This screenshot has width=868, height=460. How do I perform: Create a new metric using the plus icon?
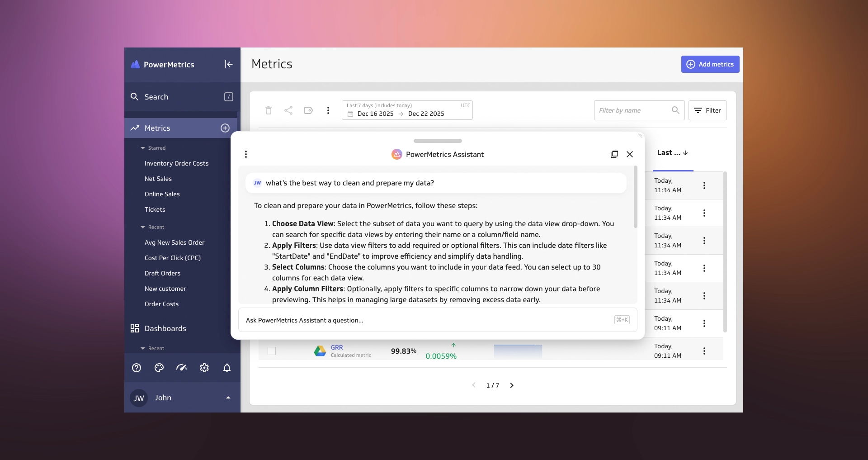225,128
